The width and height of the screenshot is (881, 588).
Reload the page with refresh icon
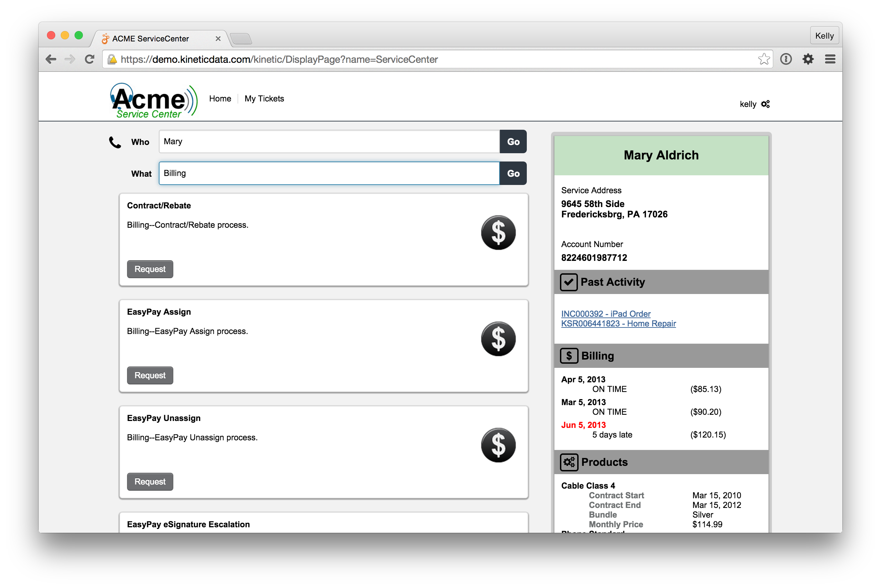(x=90, y=59)
